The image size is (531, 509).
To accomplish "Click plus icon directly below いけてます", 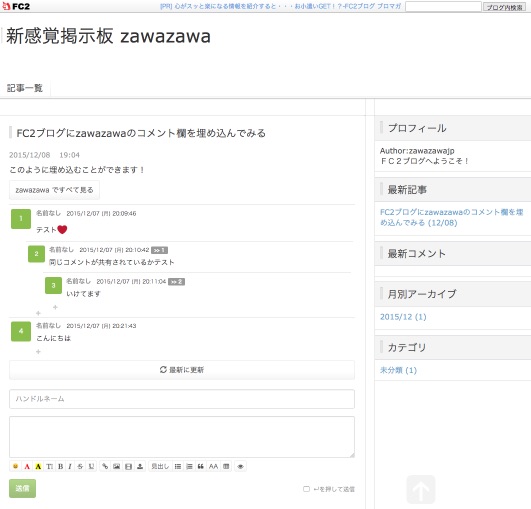I will tap(55, 307).
